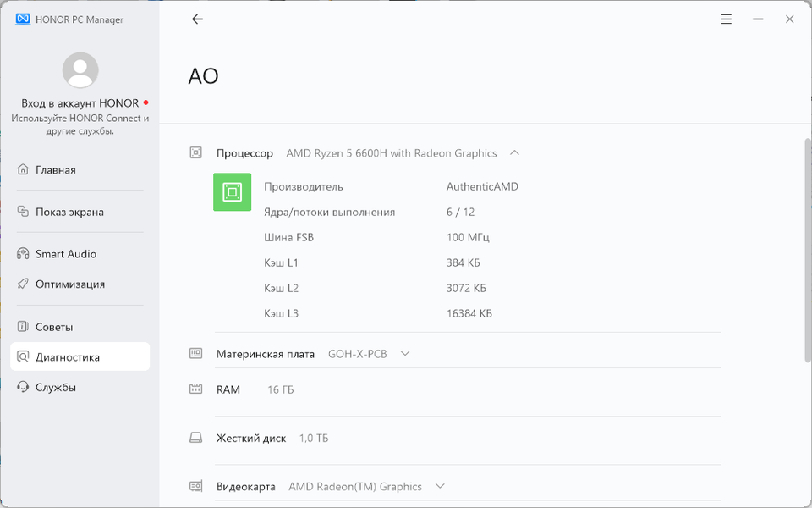Click the user avatar icon
This screenshot has height=508, width=812.
pos(80,70)
